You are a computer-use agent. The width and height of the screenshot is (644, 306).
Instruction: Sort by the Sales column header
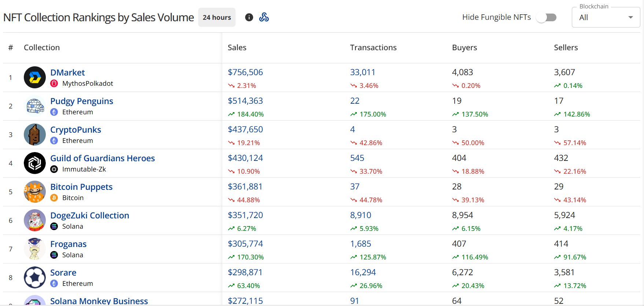[237, 48]
